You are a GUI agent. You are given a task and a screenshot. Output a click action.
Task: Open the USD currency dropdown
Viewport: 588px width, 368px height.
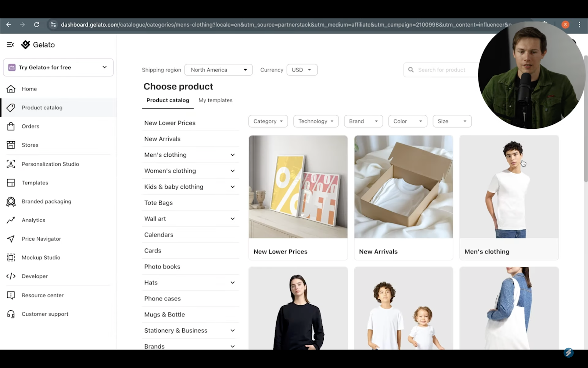click(x=302, y=70)
